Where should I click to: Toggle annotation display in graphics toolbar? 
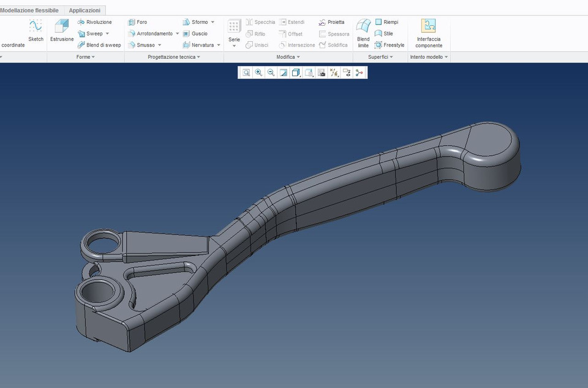point(347,72)
